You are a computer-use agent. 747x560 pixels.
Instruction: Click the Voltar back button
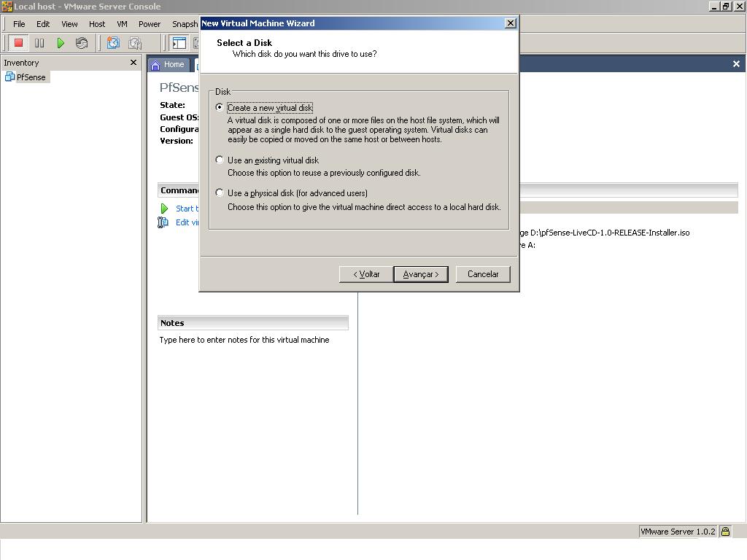pos(366,274)
